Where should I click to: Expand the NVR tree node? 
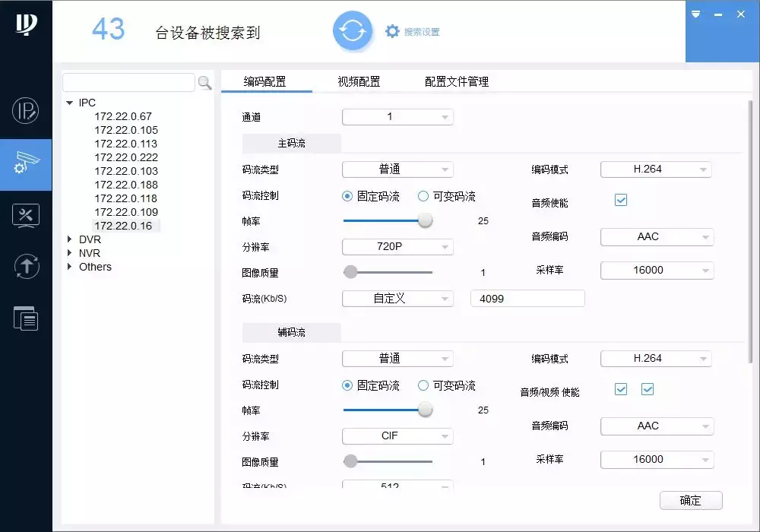point(69,253)
